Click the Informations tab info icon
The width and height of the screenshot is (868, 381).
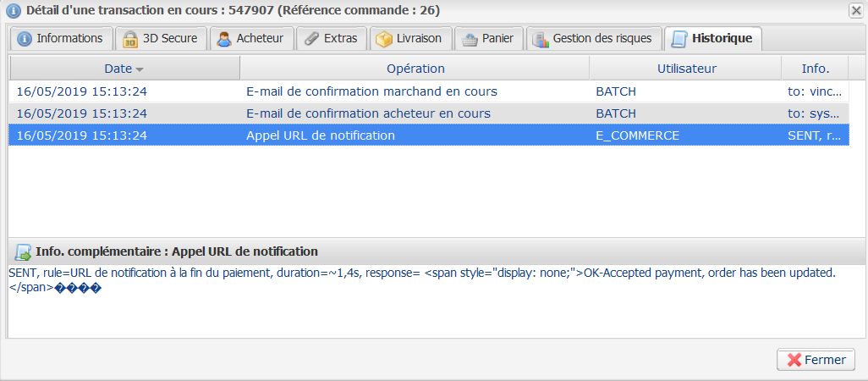coord(25,39)
